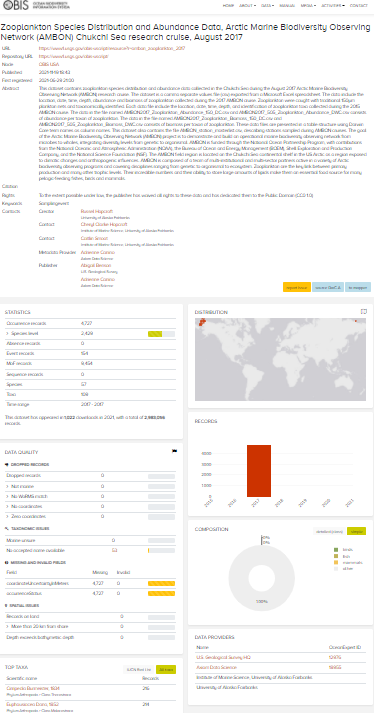
Task: Open Abigail Benson publisher link
Action: (96, 265)
